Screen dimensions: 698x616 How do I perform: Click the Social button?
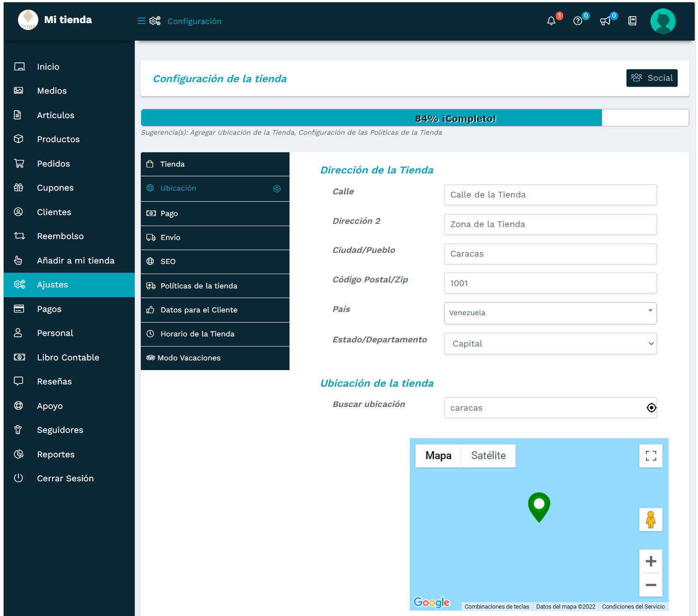pos(652,78)
